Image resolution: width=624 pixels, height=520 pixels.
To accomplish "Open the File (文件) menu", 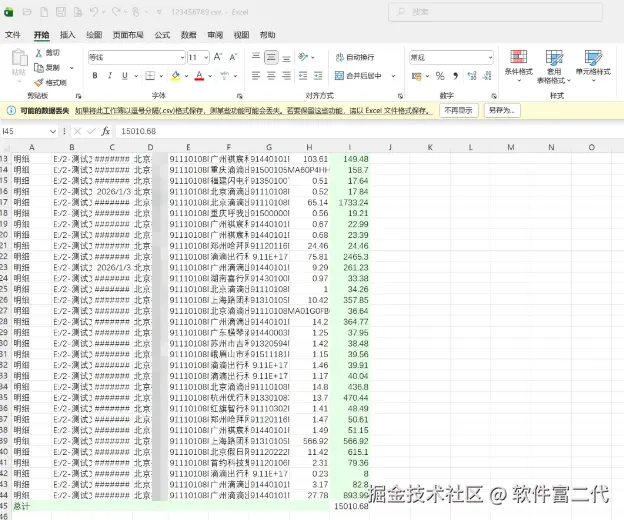I will point(12,35).
